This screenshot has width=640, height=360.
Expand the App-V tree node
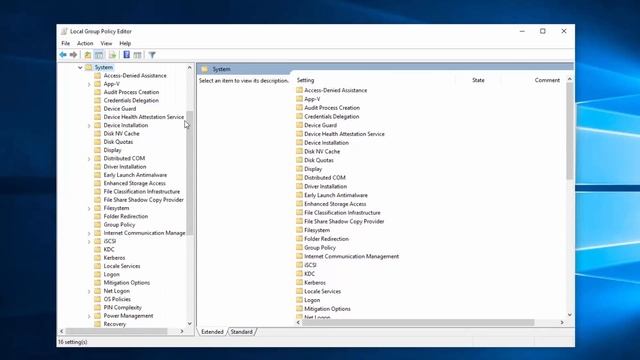[89, 84]
